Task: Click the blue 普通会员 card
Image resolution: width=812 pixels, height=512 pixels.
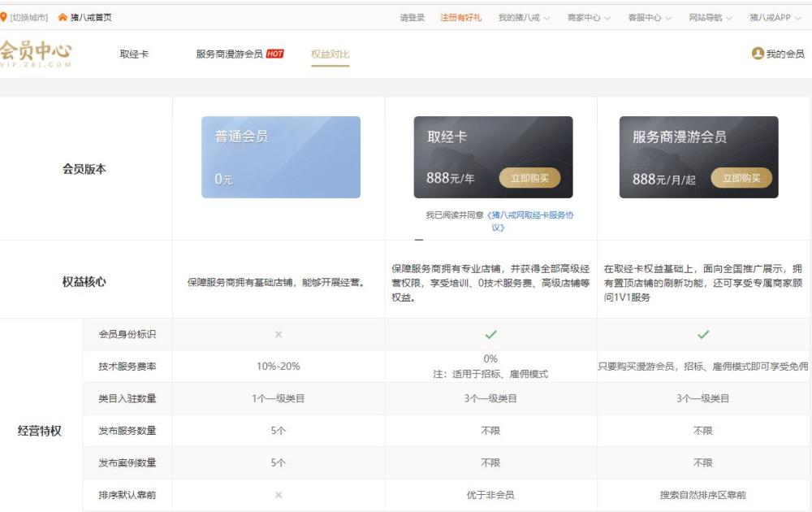Action: (281, 157)
